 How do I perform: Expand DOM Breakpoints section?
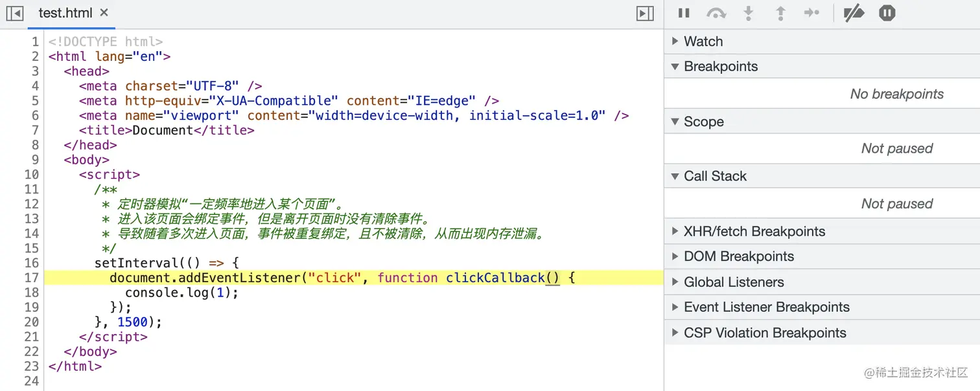pos(822,256)
